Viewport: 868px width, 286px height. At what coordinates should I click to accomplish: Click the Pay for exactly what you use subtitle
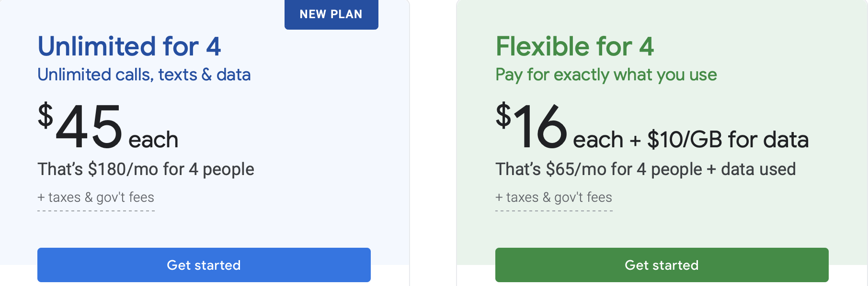[606, 75]
